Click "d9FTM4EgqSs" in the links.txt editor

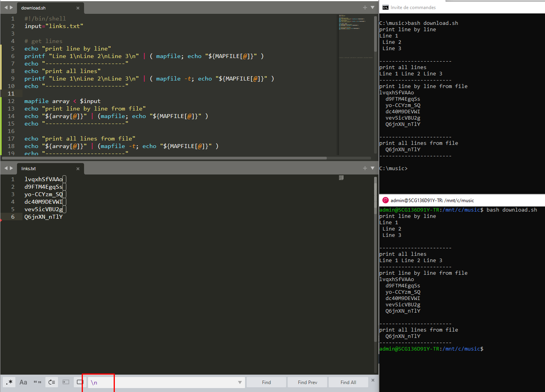43,187
